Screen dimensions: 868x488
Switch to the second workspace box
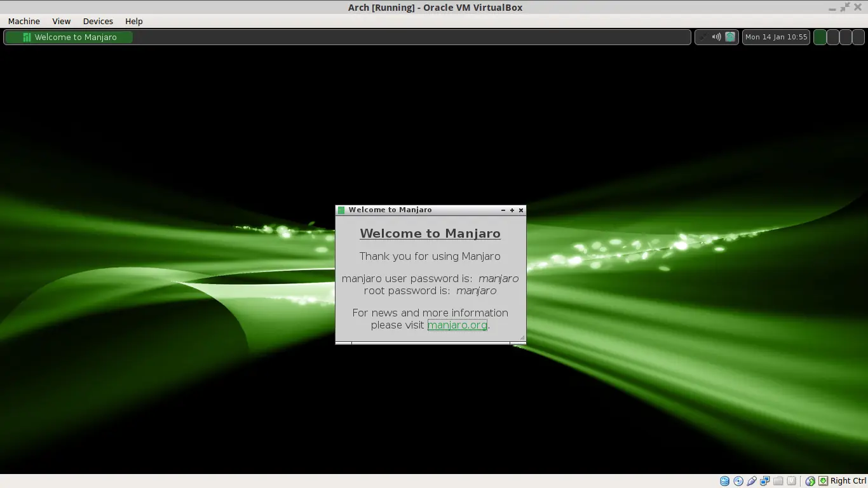pos(833,37)
